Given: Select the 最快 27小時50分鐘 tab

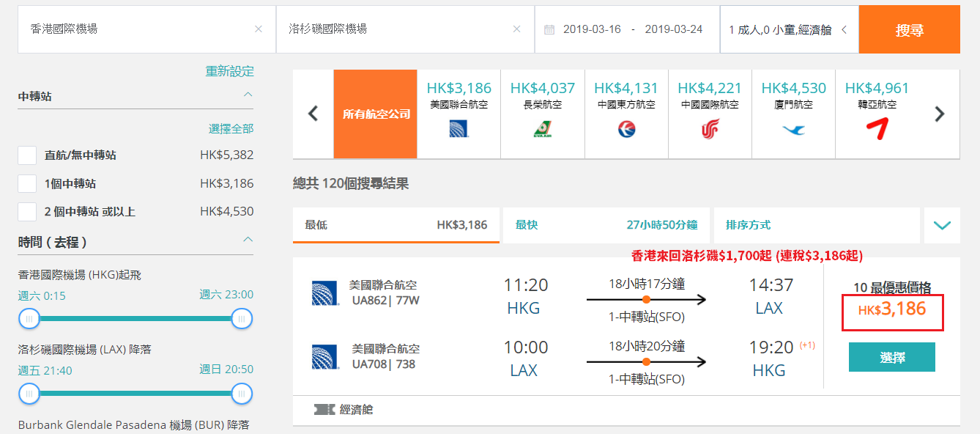Looking at the screenshot, I should [x=606, y=225].
